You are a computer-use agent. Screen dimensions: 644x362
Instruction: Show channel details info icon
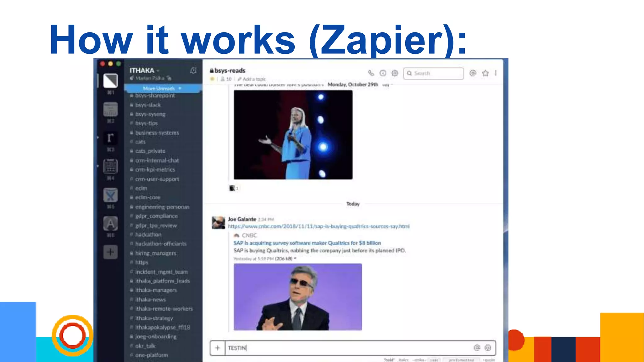[x=383, y=73]
